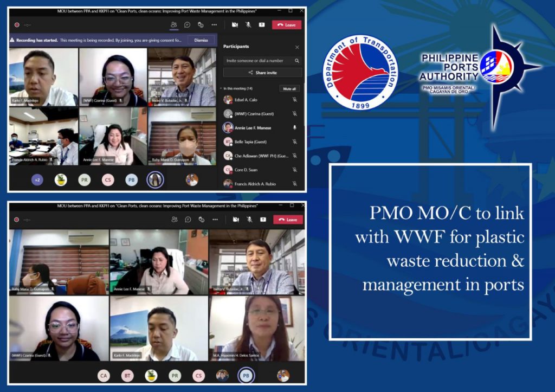Viewport: 555px width, 392px height.
Task: Click the BT avatar in lower meeting window
Action: point(127,376)
